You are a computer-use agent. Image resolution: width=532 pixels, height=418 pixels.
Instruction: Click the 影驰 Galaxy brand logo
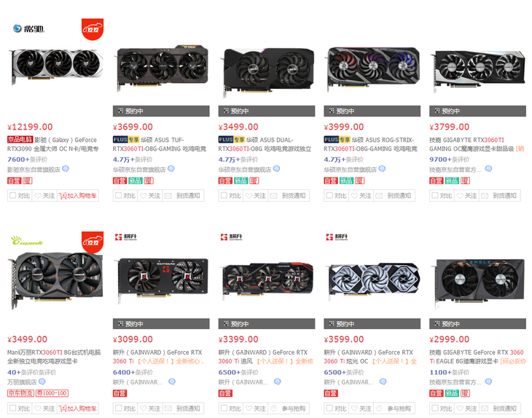(x=28, y=28)
